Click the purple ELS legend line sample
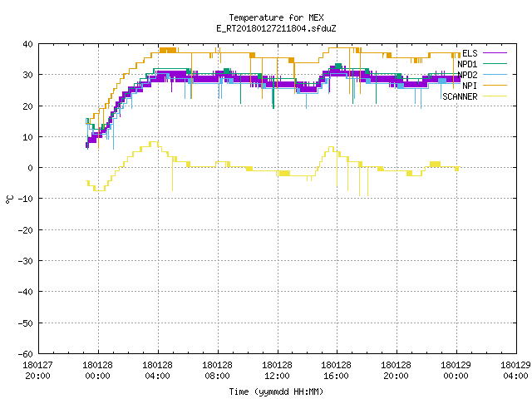532x399 pixels. pos(495,53)
